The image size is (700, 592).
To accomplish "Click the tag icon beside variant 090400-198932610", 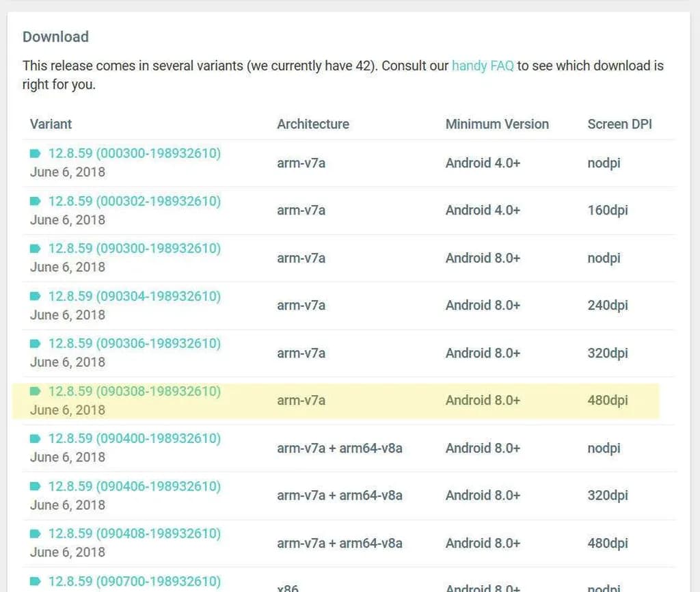I will pos(36,439).
